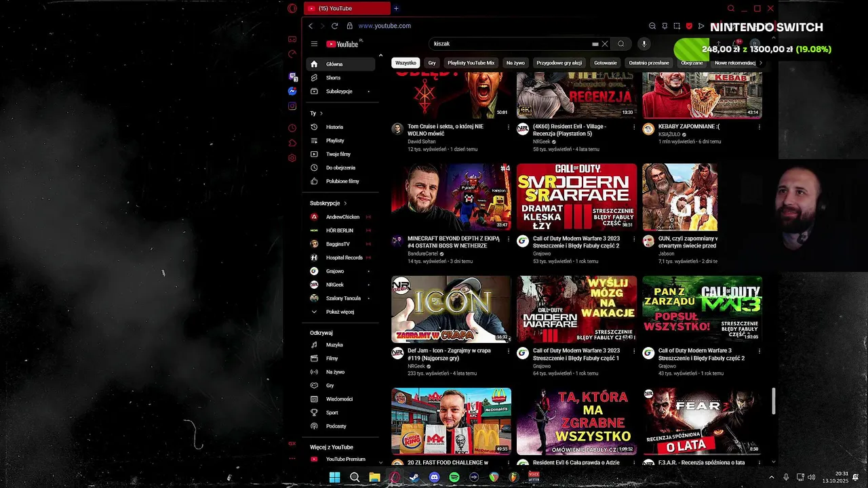Screen dimensions: 868x488
Task: Open Steam from the taskbar
Action: click(x=414, y=477)
